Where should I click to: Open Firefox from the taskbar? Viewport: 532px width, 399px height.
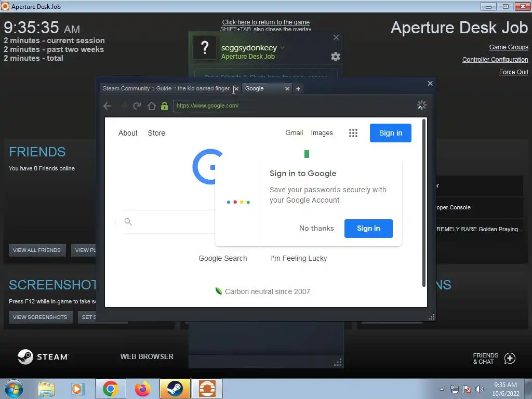click(142, 389)
